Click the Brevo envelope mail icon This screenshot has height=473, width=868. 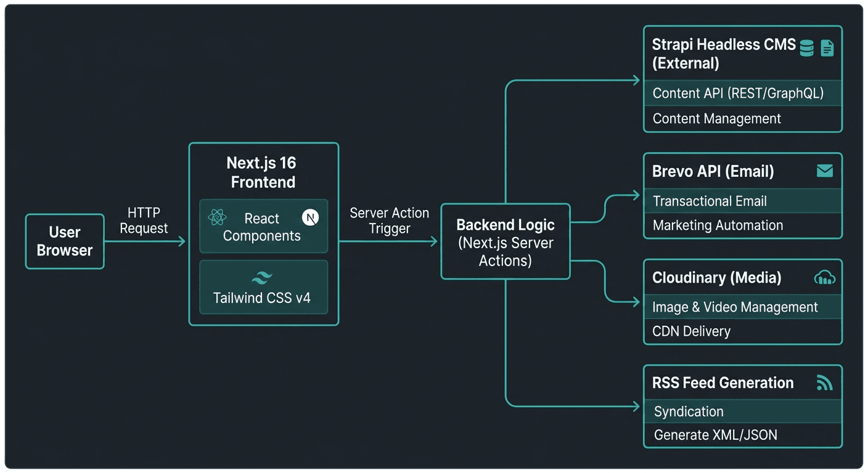tap(825, 171)
